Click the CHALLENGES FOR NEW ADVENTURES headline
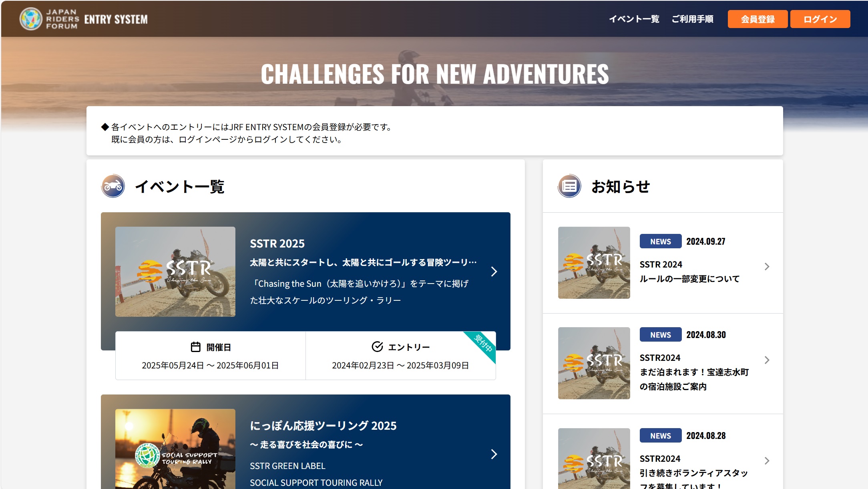The height and width of the screenshot is (489, 868). tap(434, 74)
